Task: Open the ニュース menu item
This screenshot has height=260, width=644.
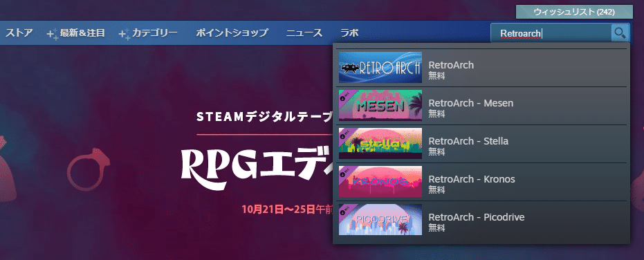Action: coord(304,33)
